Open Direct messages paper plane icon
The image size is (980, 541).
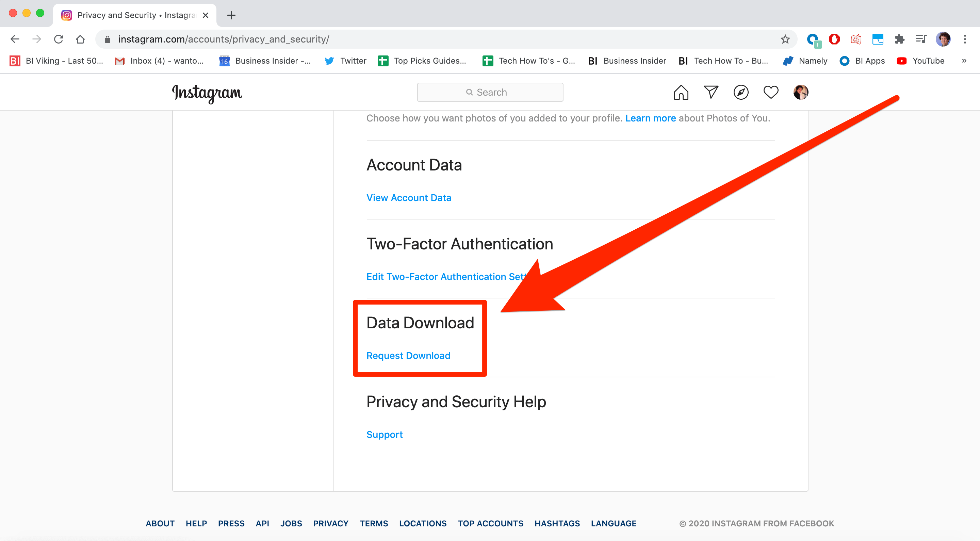point(710,93)
